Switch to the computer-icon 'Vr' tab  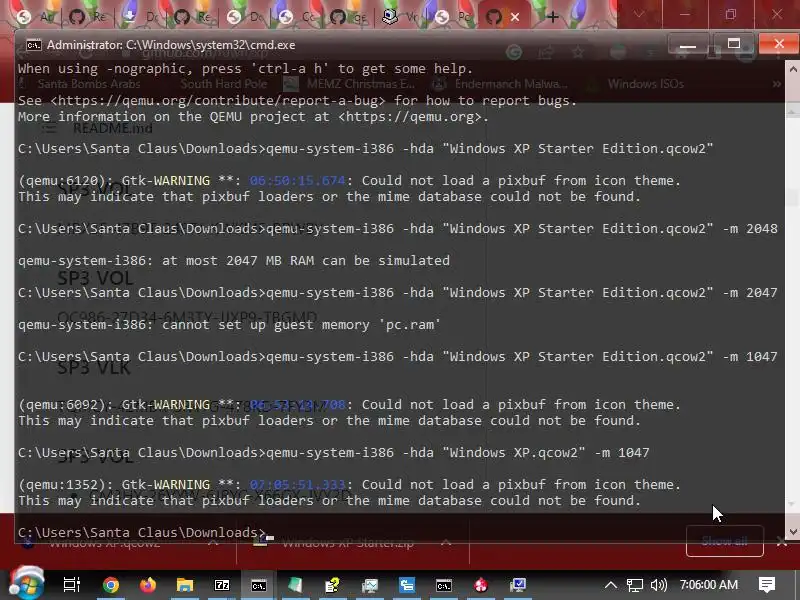[x=400, y=17]
